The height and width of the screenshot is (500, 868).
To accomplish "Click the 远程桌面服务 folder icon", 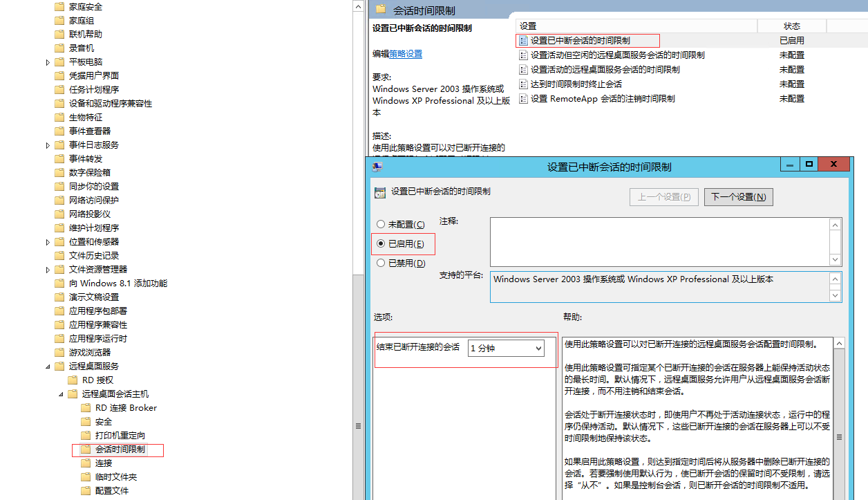I will [x=60, y=366].
